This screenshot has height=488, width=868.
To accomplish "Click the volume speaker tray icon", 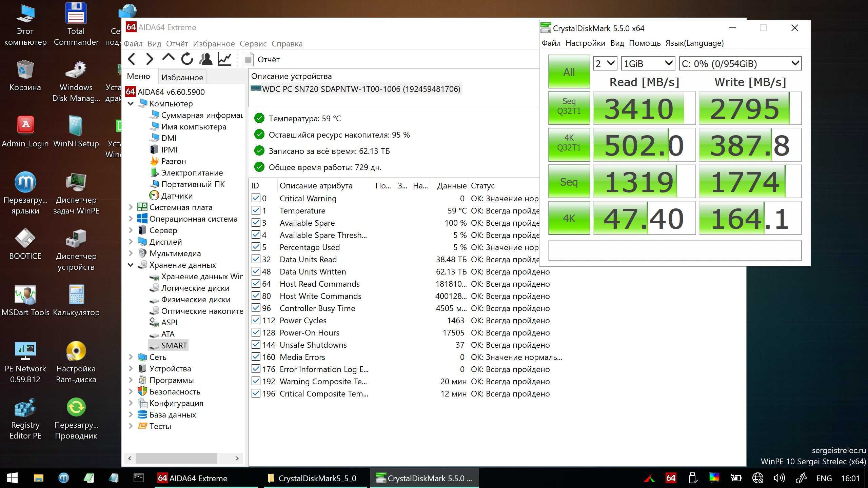I will pos(779,478).
